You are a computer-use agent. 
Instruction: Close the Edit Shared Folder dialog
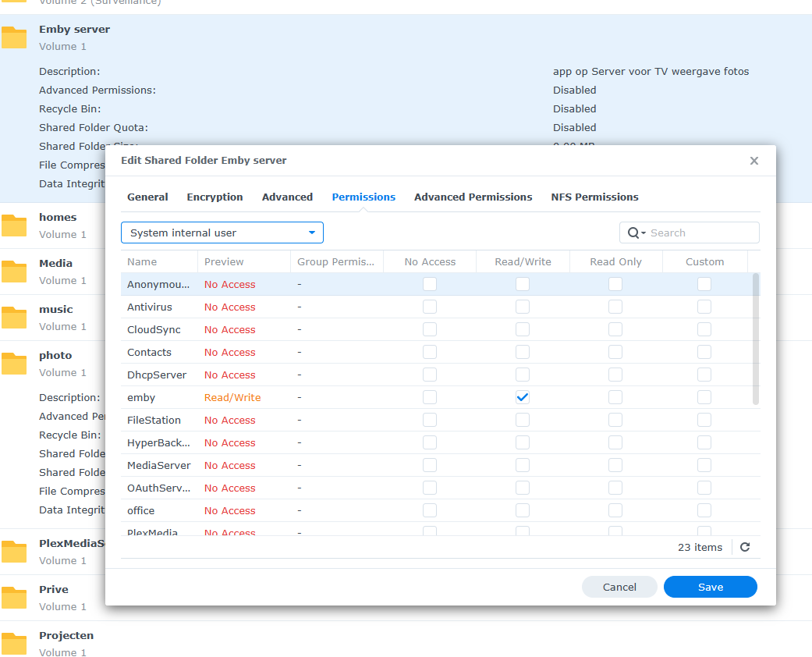tap(753, 161)
